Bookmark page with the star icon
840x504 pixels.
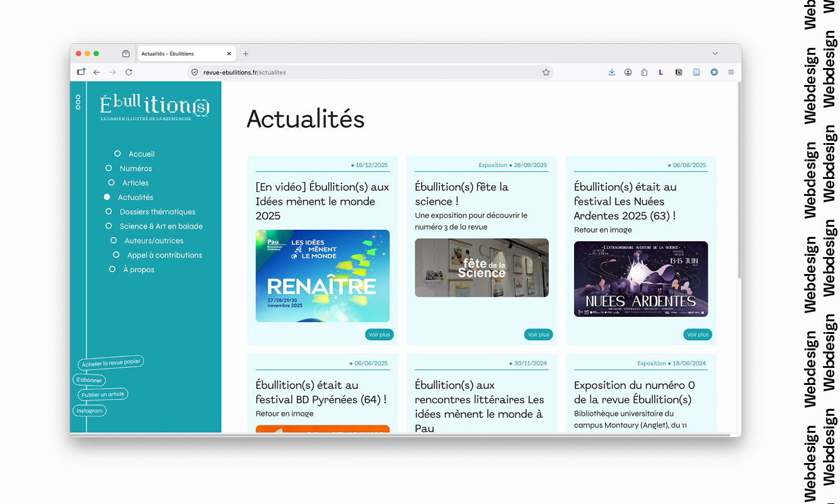tap(546, 72)
